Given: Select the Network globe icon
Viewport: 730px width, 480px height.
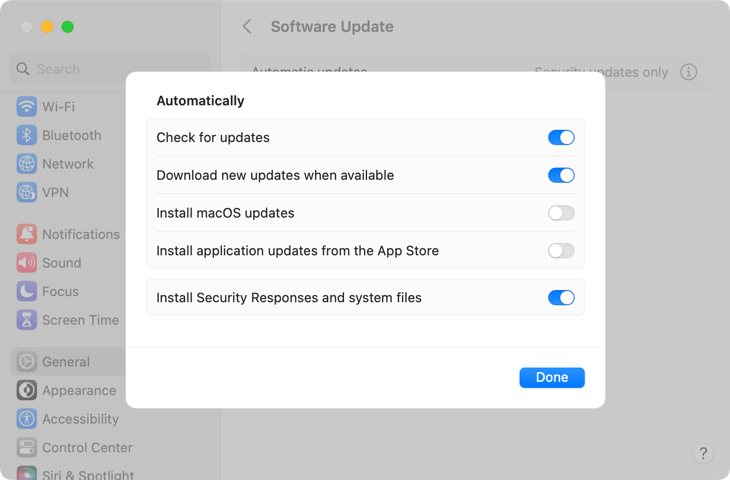Looking at the screenshot, I should pos(26,164).
